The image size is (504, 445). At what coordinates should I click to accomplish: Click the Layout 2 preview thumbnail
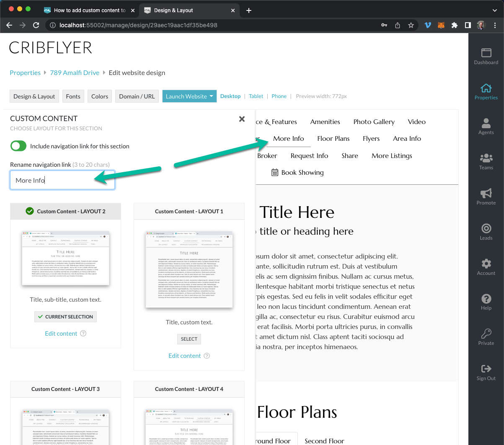tap(65, 258)
